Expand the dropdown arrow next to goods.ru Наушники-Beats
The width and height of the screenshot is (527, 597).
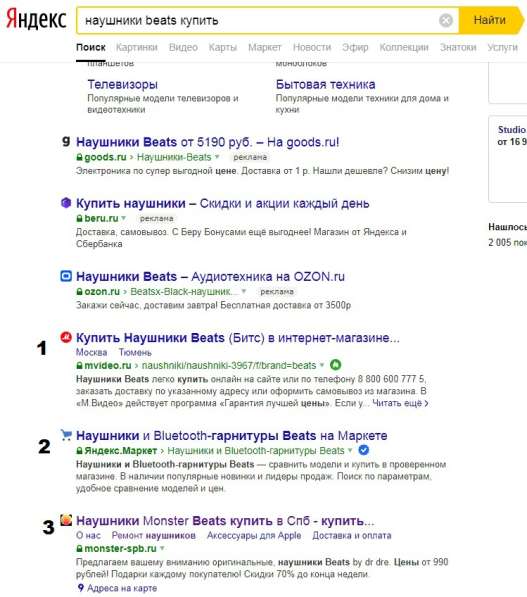[217, 157]
